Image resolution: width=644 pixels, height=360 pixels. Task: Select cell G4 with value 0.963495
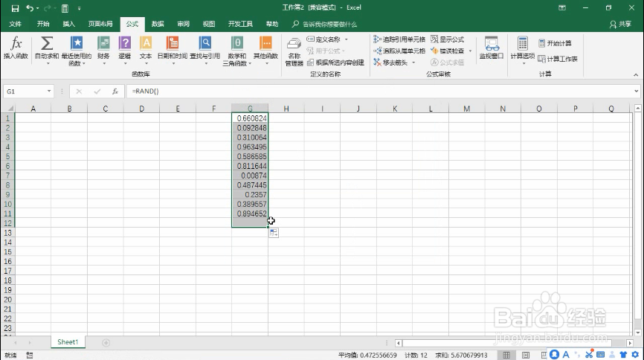pos(250,147)
